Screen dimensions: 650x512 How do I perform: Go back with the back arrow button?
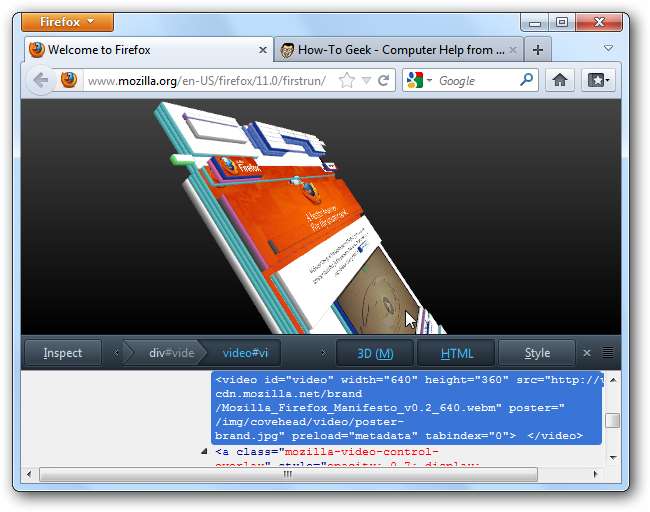click(41, 80)
